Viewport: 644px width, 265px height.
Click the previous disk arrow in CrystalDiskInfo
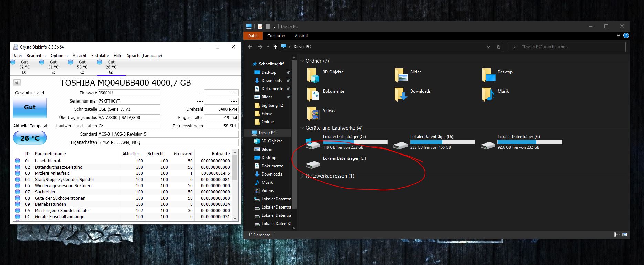tap(17, 83)
